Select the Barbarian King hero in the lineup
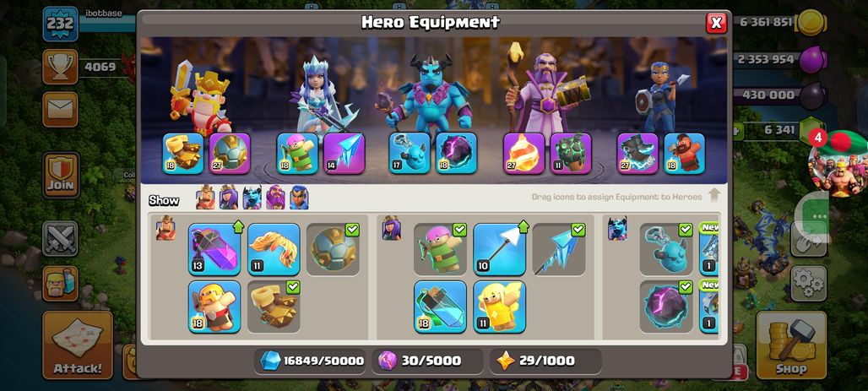Screen dimensions: 868x391 click(200, 98)
